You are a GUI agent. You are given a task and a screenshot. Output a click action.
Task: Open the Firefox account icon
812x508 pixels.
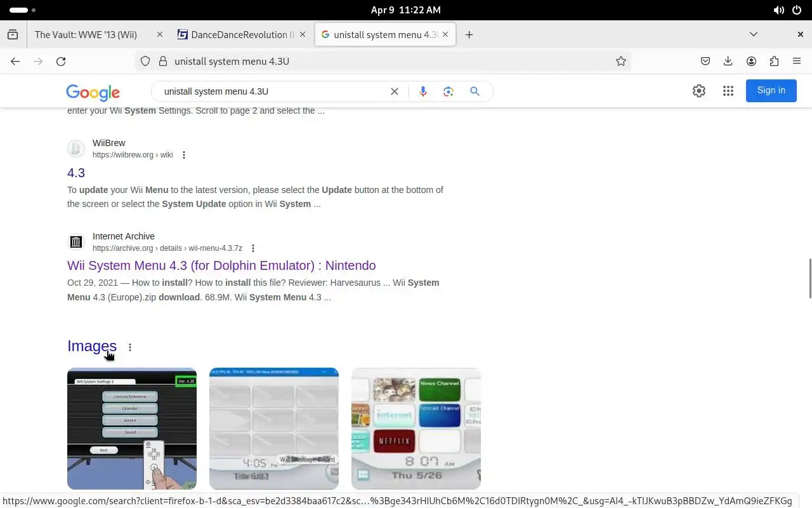tap(751, 62)
